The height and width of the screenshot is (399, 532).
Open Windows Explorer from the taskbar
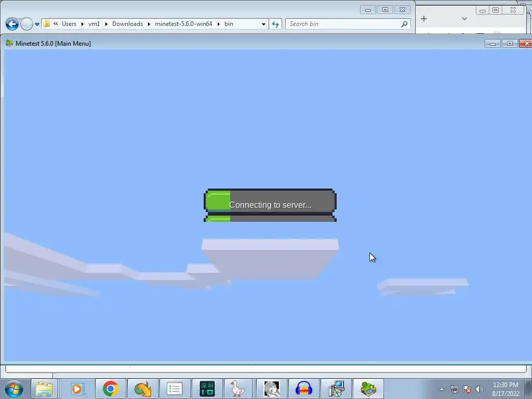[x=44, y=389]
